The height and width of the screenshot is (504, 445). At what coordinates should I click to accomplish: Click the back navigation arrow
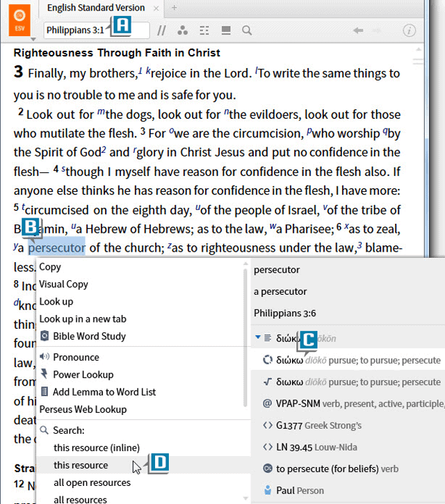pyautogui.click(x=358, y=31)
